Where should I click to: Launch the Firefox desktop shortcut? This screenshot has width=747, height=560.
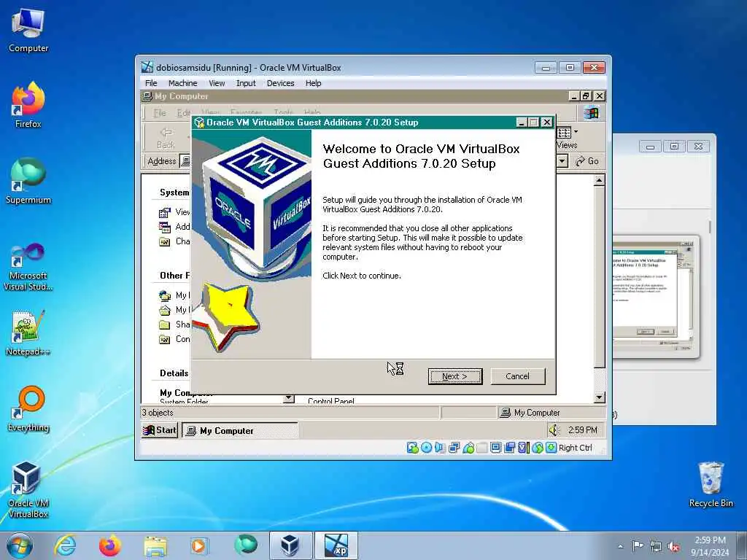click(x=28, y=105)
